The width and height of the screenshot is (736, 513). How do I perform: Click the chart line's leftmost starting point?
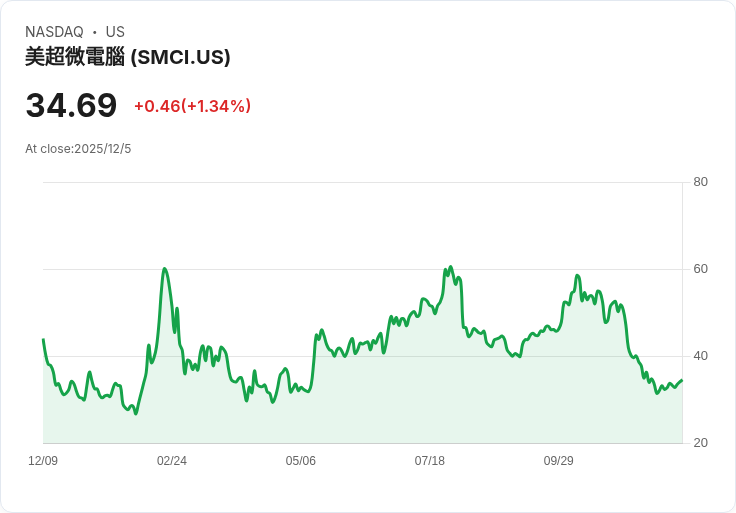(x=43, y=340)
